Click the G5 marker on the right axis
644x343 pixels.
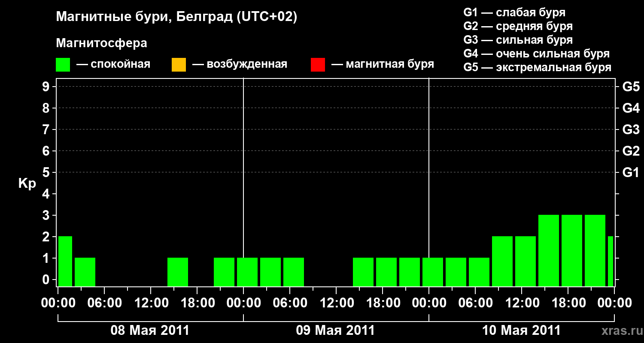click(631, 87)
